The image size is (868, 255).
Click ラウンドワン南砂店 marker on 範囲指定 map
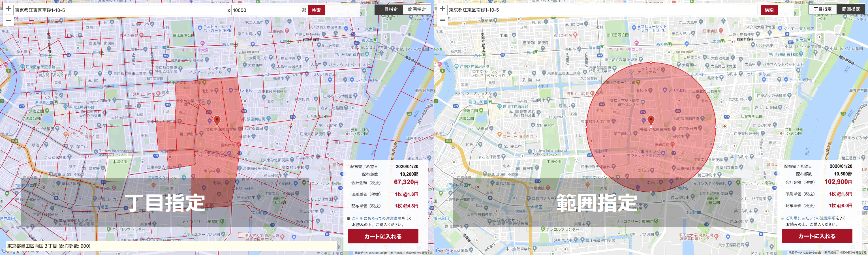(738, 183)
